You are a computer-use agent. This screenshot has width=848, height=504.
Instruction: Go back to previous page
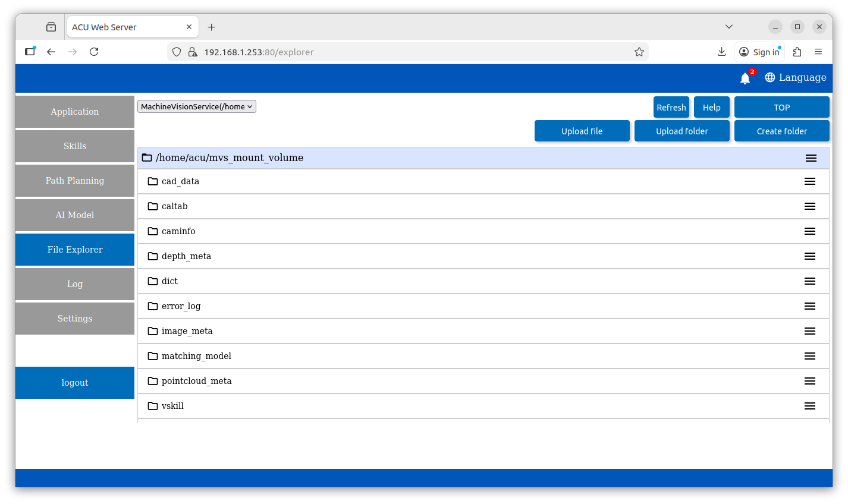coord(51,52)
